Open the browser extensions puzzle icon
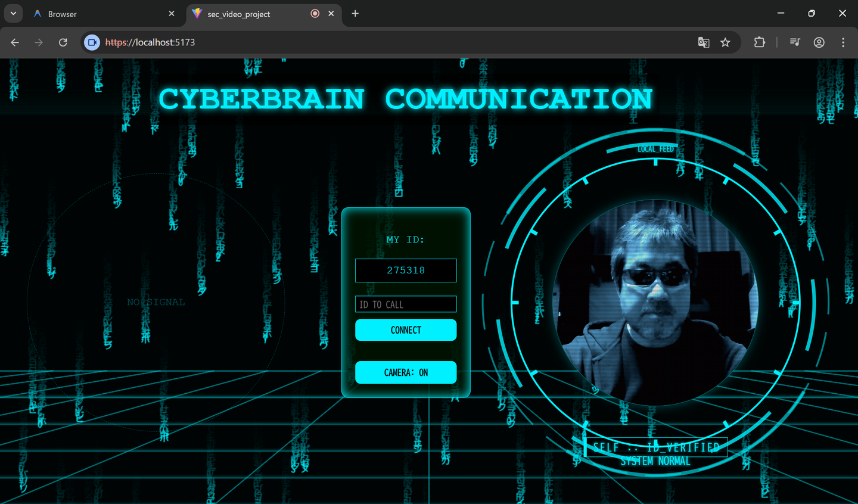The image size is (858, 504). [759, 42]
